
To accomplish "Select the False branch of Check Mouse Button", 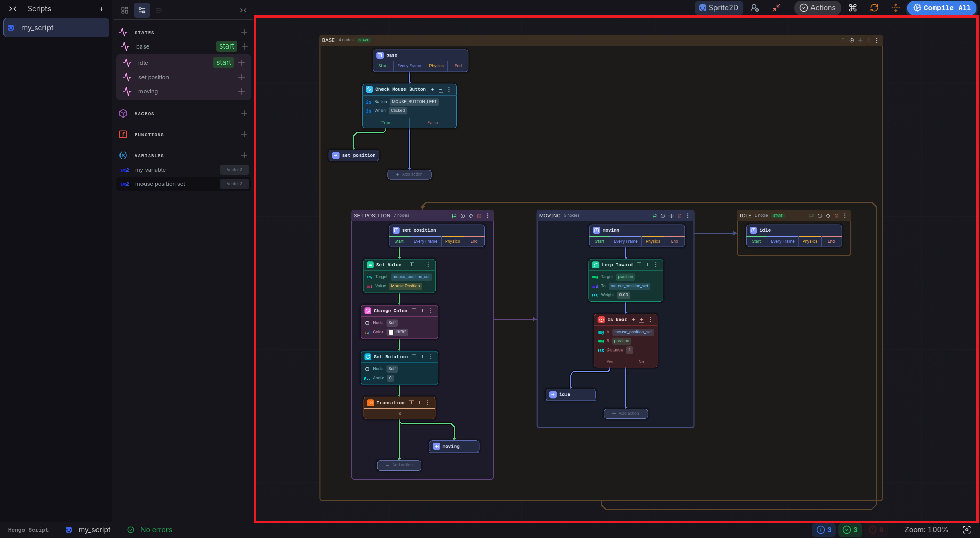I will (x=433, y=123).
